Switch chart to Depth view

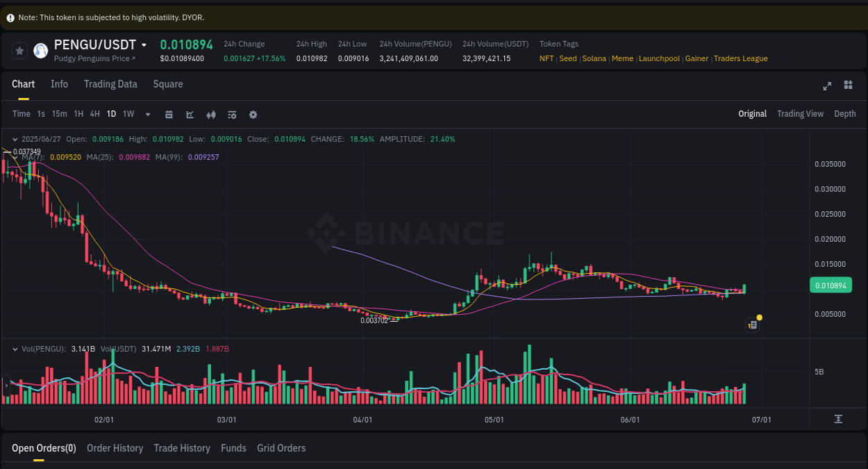(844, 113)
